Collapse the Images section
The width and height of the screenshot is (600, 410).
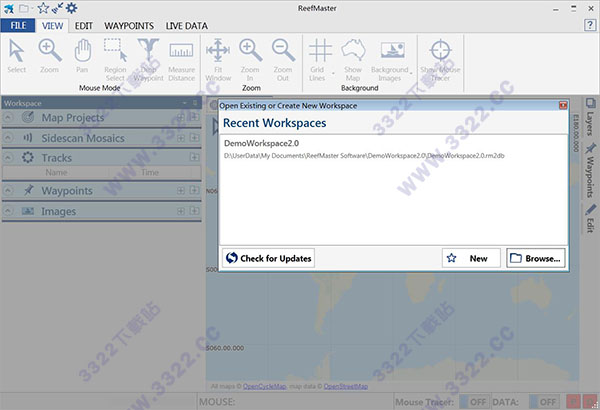click(x=8, y=211)
